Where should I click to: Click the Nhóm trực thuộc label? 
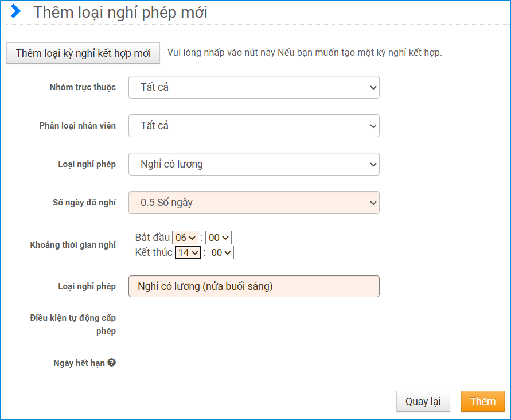coord(83,87)
